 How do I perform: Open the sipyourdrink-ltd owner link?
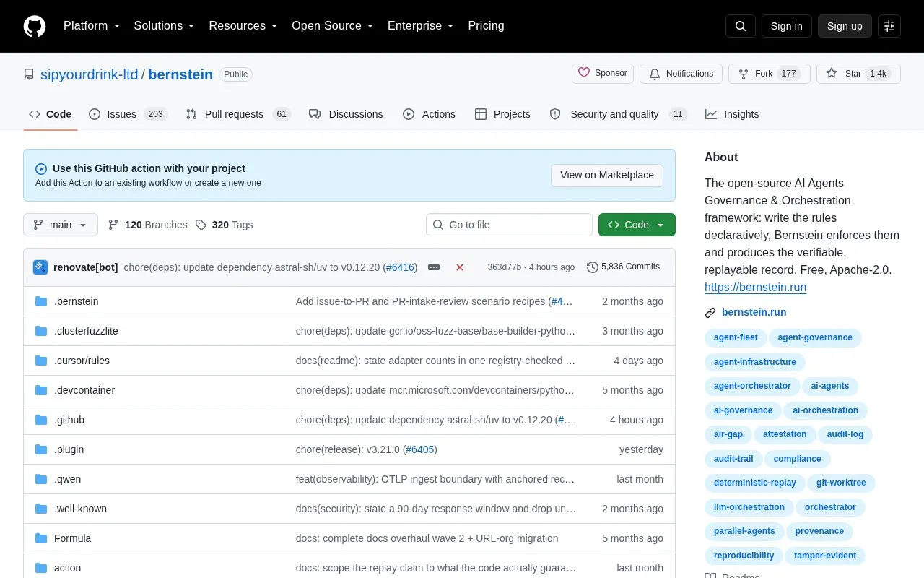(90, 74)
